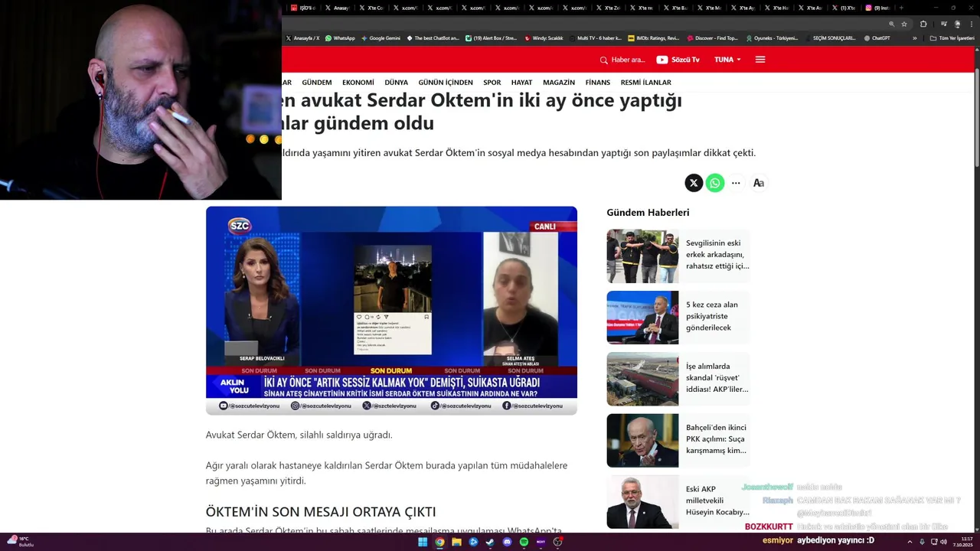980x551 pixels.
Task: Show hidden system tray icons
Action: pyautogui.click(x=910, y=542)
